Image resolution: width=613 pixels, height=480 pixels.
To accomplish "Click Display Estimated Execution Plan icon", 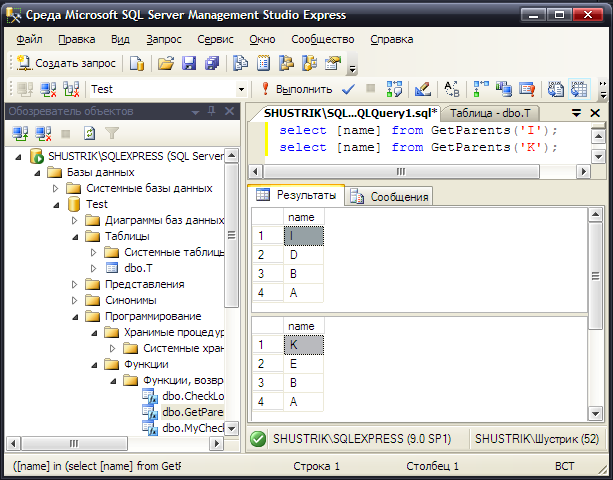I will click(x=394, y=89).
